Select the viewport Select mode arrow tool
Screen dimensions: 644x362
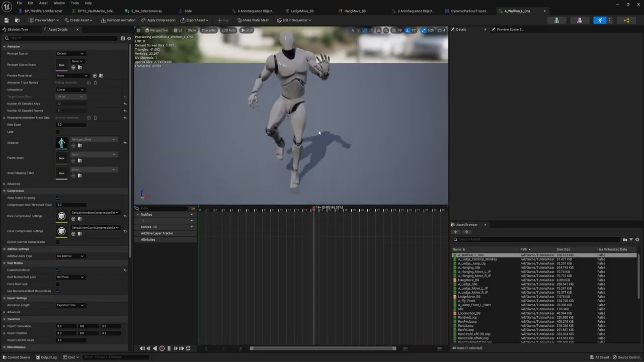click(353, 30)
